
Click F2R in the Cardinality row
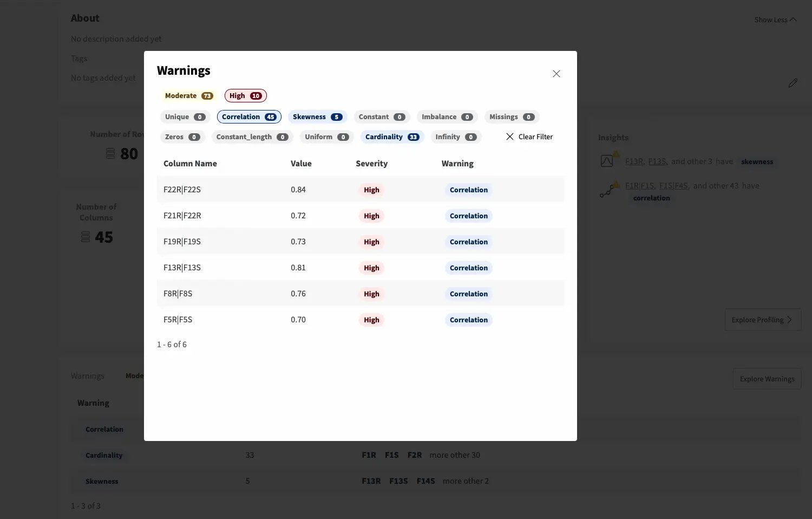coord(415,455)
